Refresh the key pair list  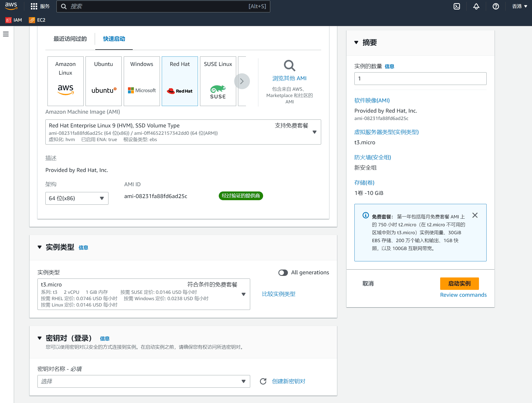263,381
